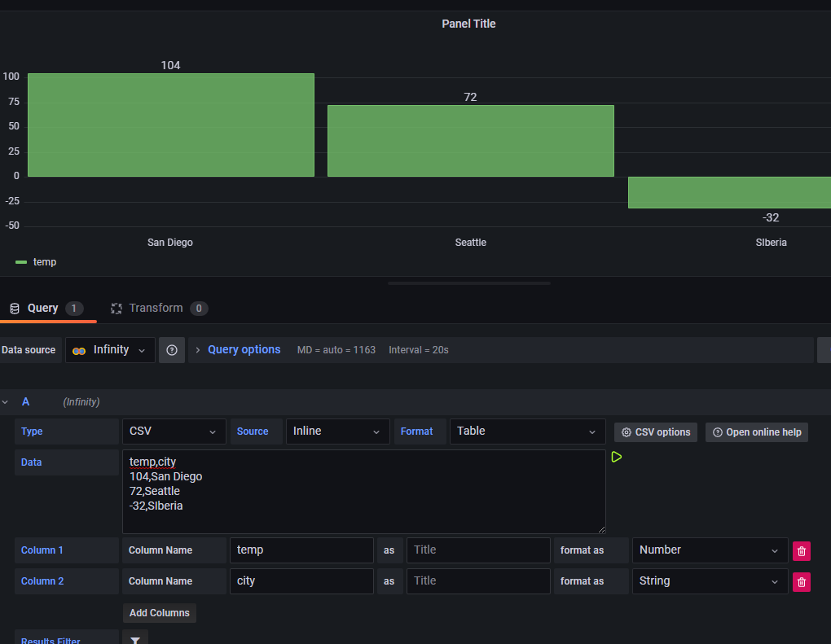Click Interval = 20s text
This screenshot has height=644, width=831.
[418, 350]
